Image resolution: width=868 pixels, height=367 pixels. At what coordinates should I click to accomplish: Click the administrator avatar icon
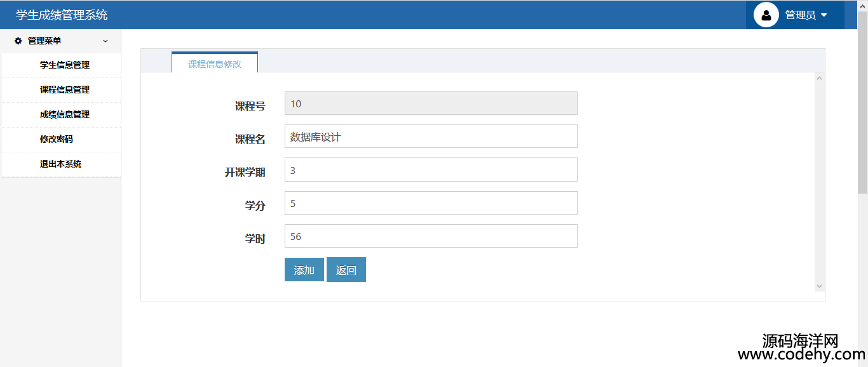(766, 15)
